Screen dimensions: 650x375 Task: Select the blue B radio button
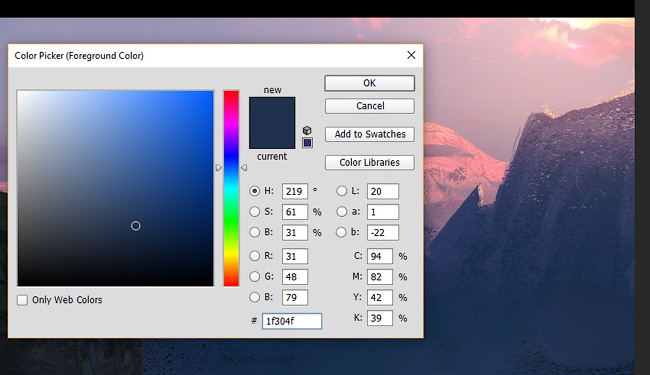coord(255,297)
